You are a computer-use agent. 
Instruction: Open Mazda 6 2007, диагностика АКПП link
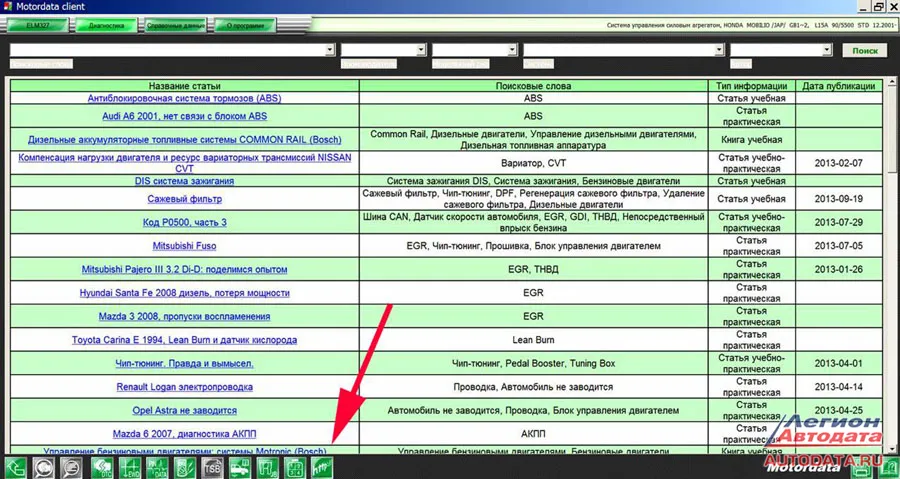(x=184, y=434)
